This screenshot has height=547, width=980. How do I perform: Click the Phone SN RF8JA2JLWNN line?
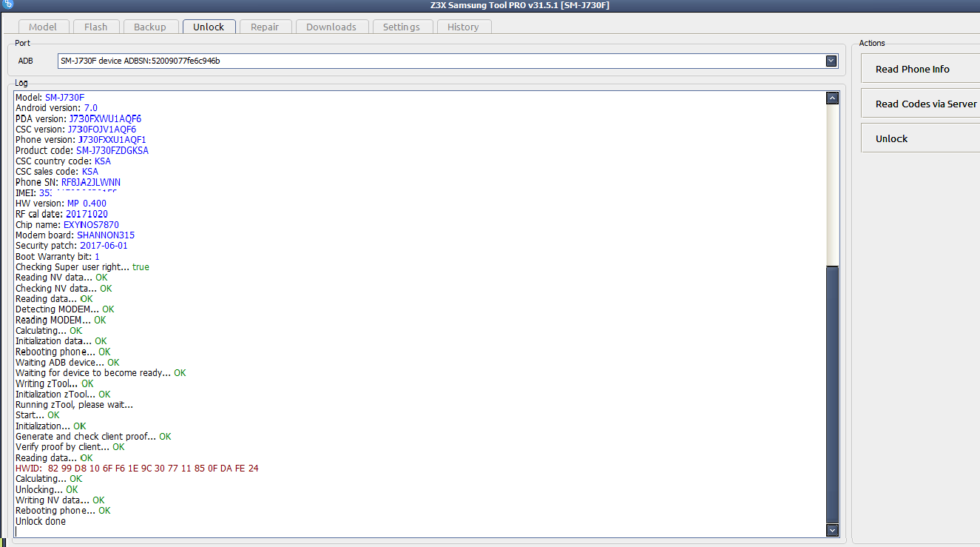point(68,182)
